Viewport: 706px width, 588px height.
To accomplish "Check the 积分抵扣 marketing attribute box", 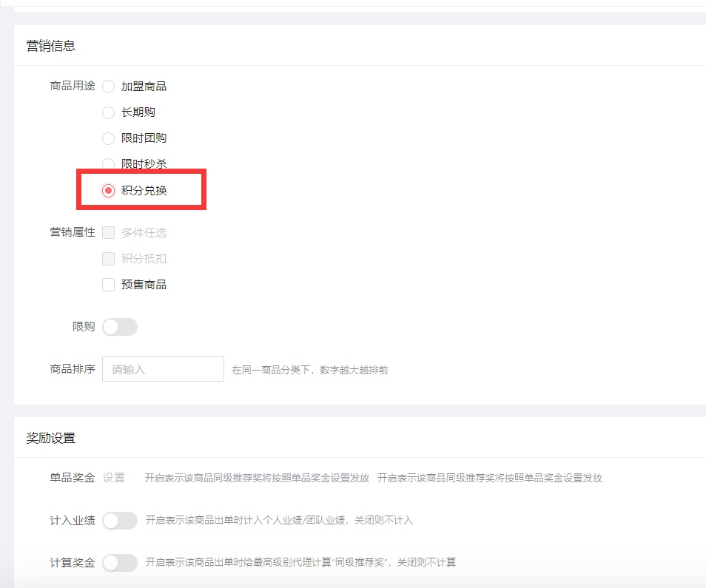I will [x=109, y=259].
